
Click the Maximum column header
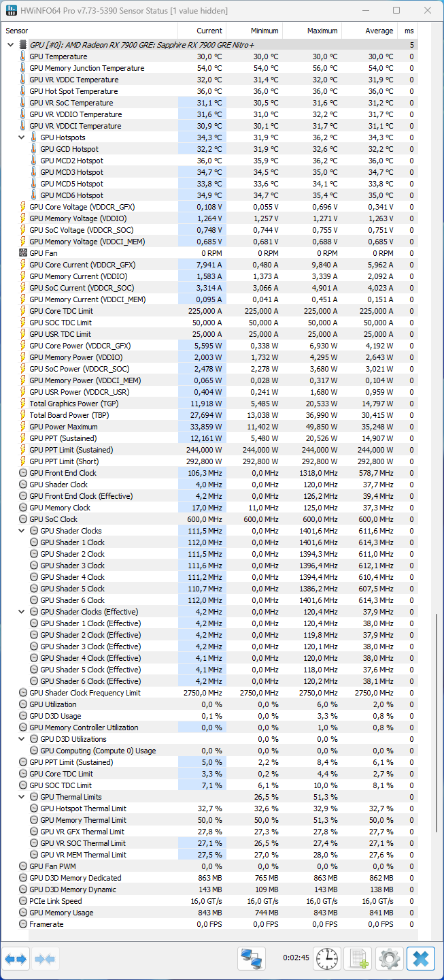312,31
